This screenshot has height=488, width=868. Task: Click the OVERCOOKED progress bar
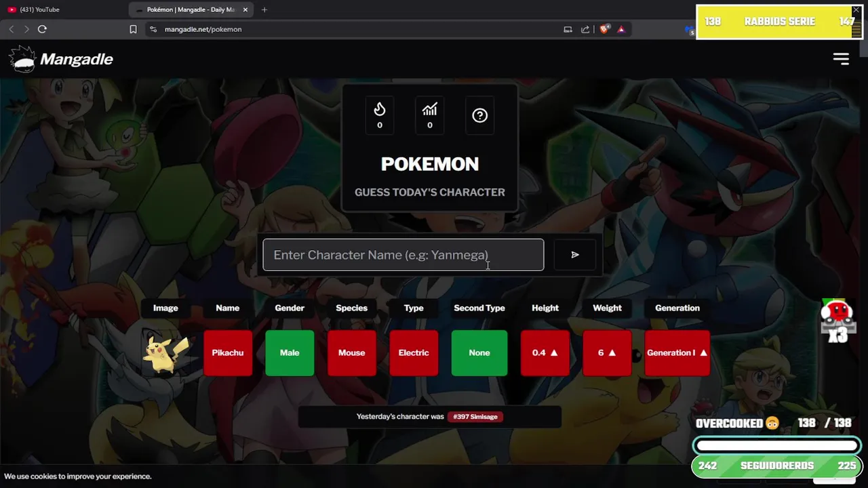[777, 446]
